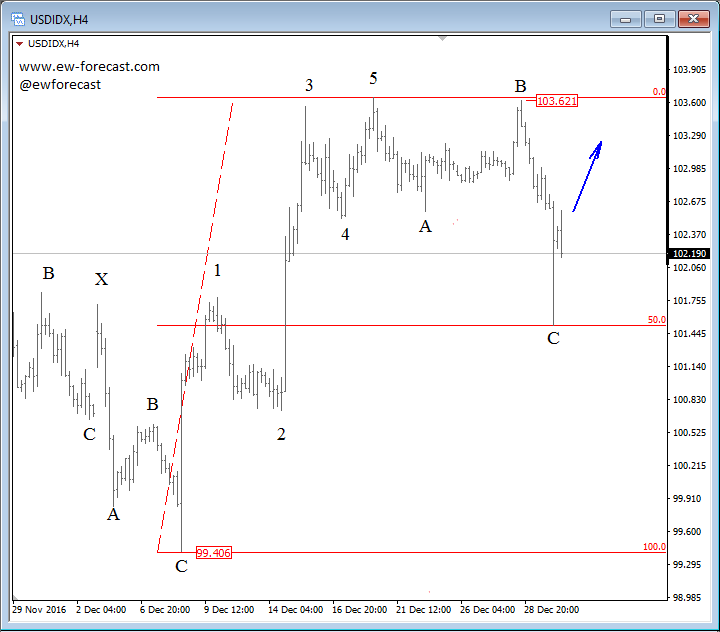Image resolution: width=720 pixels, height=632 pixels.
Task: Click the 101.445 price scale value
Action: click(x=689, y=334)
